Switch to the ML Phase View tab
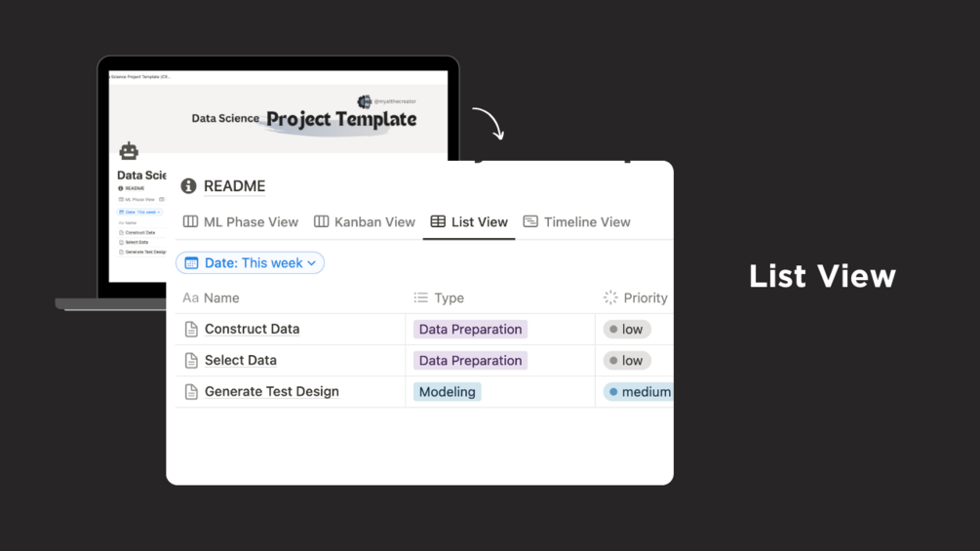Screen dimensions: 980x551 click(241, 222)
